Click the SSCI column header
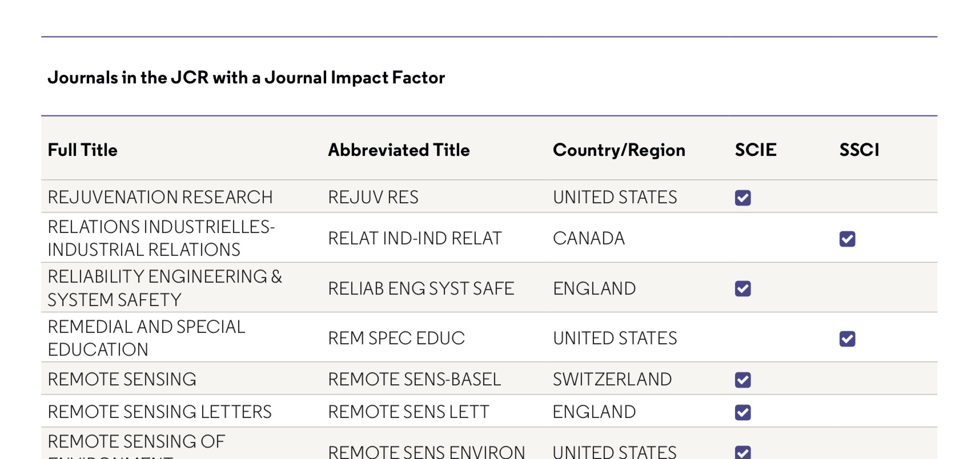Screen dimensions: 980x459 click(x=859, y=150)
